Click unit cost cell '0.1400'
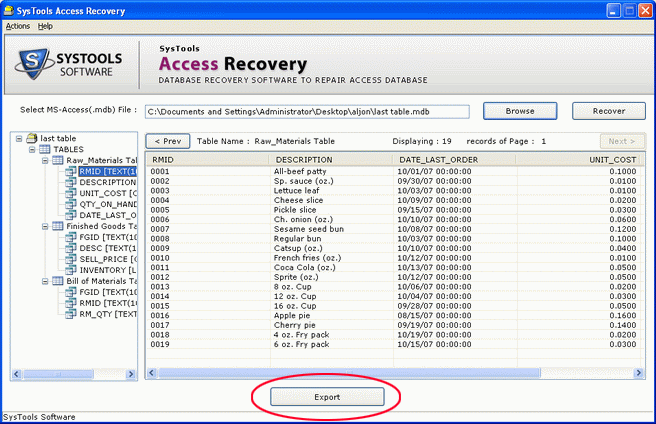 pos(623,325)
